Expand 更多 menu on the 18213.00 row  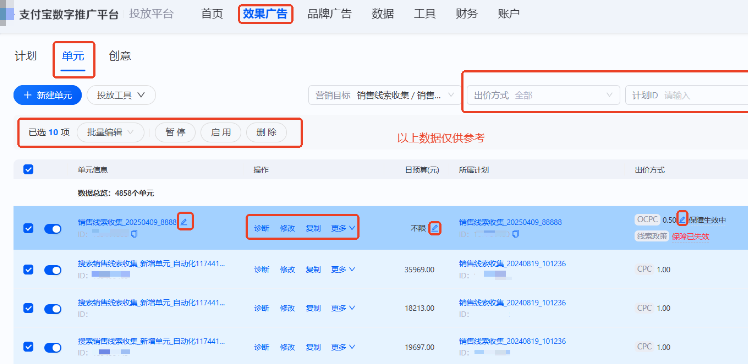click(x=343, y=309)
